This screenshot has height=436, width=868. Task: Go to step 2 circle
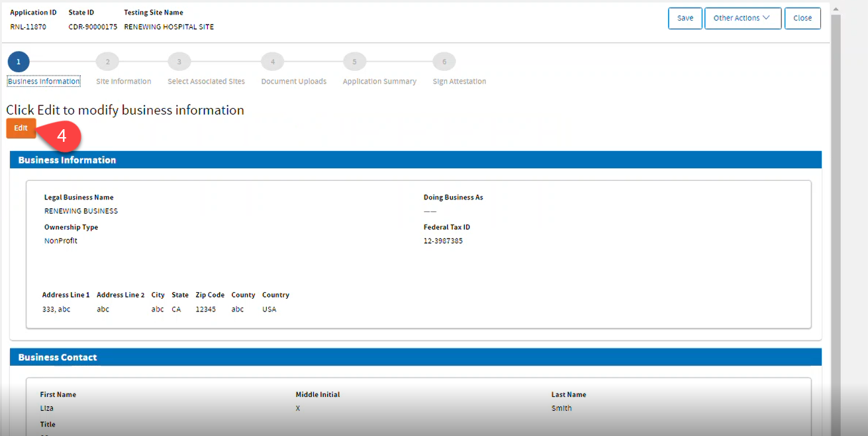(x=107, y=62)
